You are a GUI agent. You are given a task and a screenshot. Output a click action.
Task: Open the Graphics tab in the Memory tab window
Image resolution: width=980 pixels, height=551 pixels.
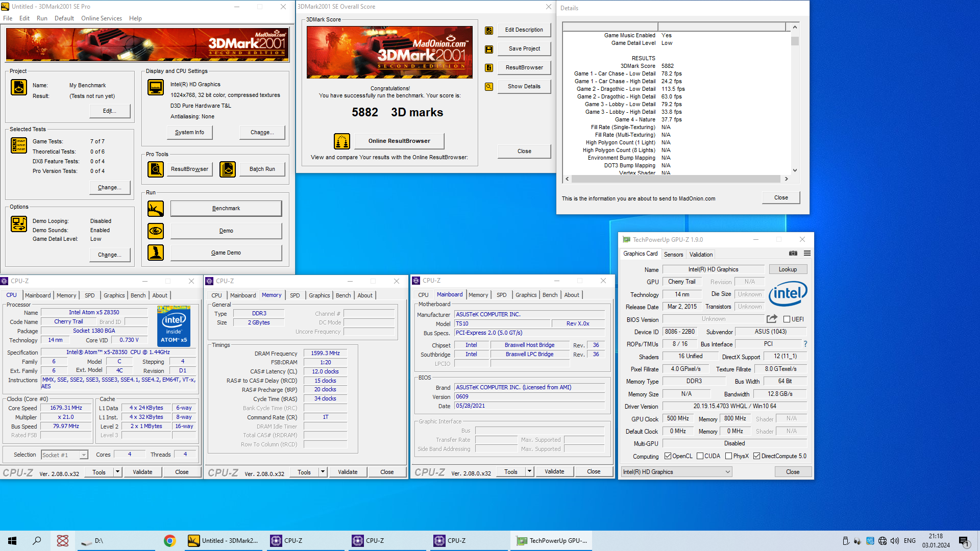click(x=320, y=295)
